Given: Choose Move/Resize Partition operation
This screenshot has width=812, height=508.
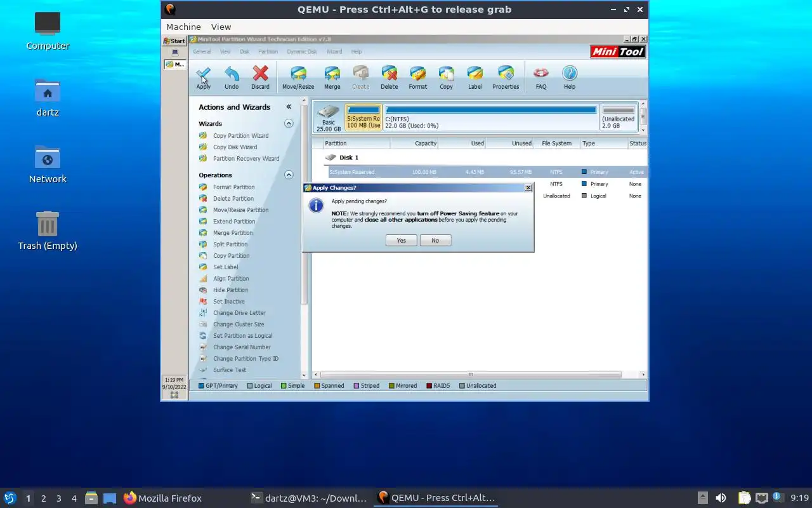Looking at the screenshot, I should point(240,210).
